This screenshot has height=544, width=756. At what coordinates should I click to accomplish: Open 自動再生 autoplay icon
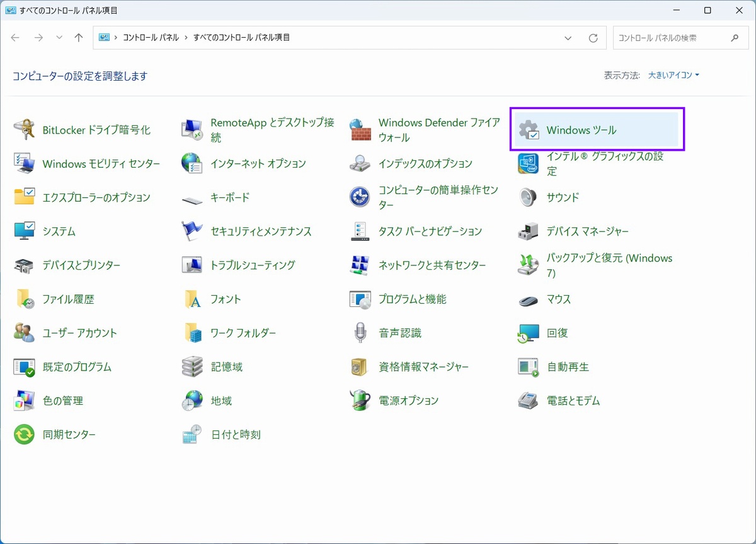pyautogui.click(x=529, y=367)
